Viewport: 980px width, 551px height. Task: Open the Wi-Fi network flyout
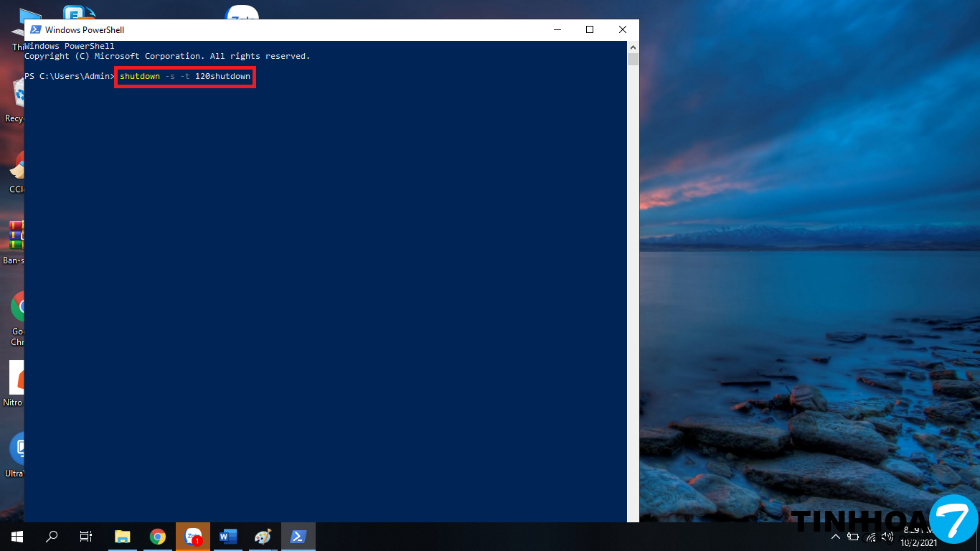pyautogui.click(x=871, y=537)
